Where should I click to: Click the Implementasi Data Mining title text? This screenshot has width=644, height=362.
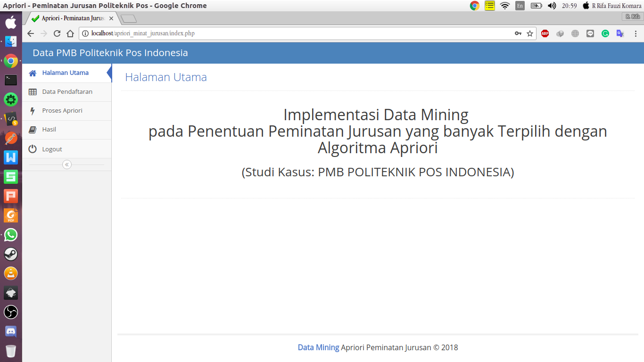[376, 115]
